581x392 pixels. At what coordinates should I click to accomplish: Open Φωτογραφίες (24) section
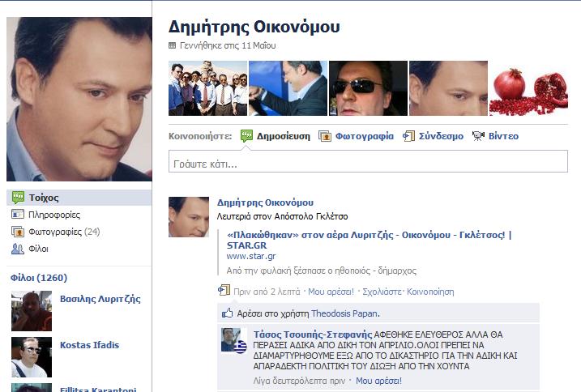pos(64,232)
